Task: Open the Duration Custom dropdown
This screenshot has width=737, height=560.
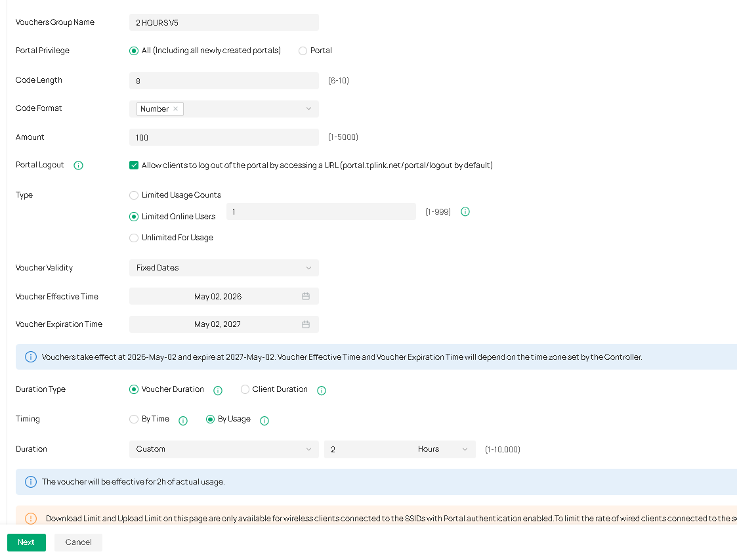Action: click(224, 449)
